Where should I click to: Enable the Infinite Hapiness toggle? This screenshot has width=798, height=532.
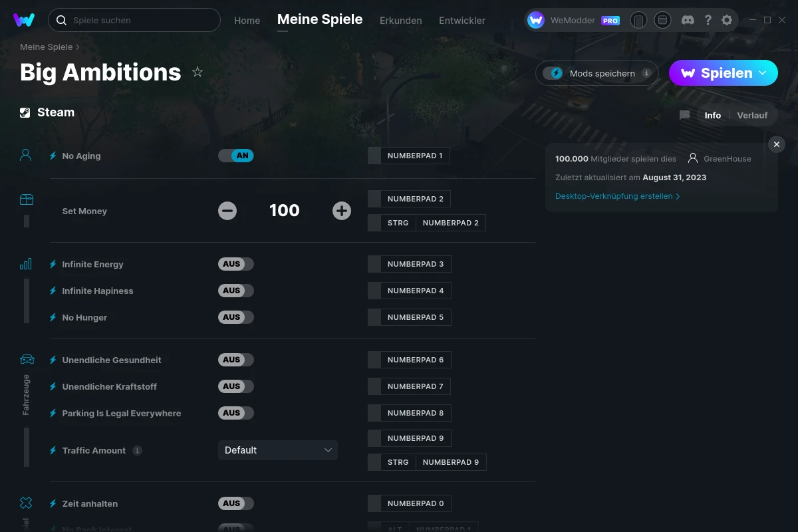[236, 291]
